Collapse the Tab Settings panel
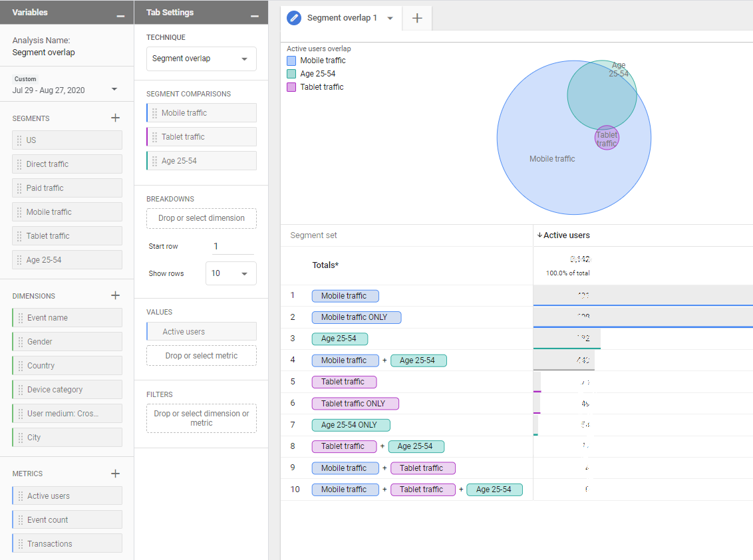753x560 pixels. point(255,14)
